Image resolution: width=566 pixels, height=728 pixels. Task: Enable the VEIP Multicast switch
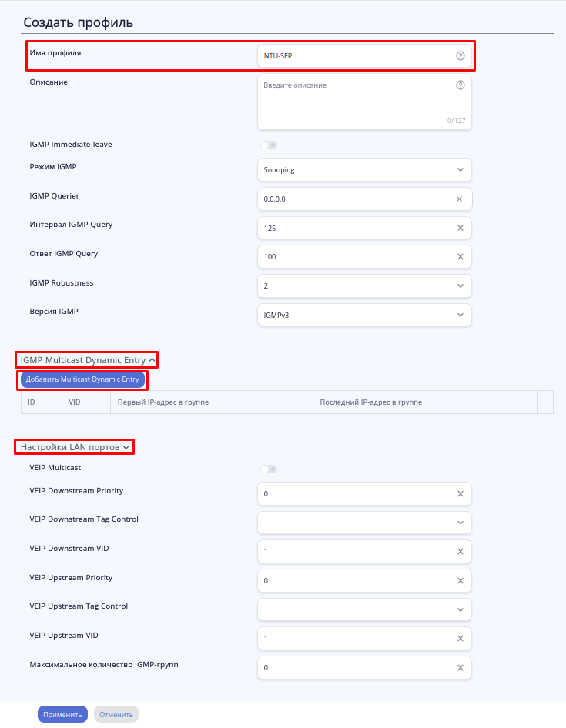268,469
